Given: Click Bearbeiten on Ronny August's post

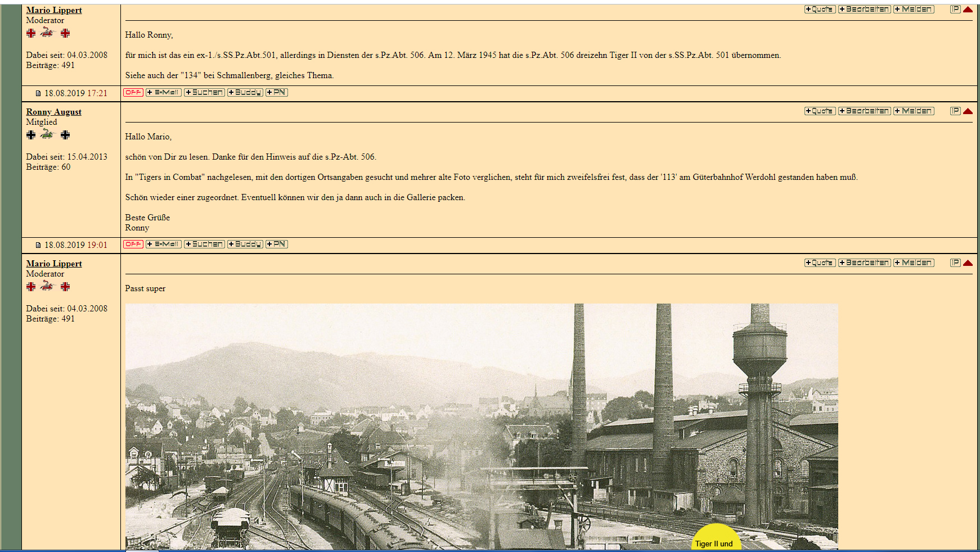Looking at the screenshot, I should tap(864, 111).
